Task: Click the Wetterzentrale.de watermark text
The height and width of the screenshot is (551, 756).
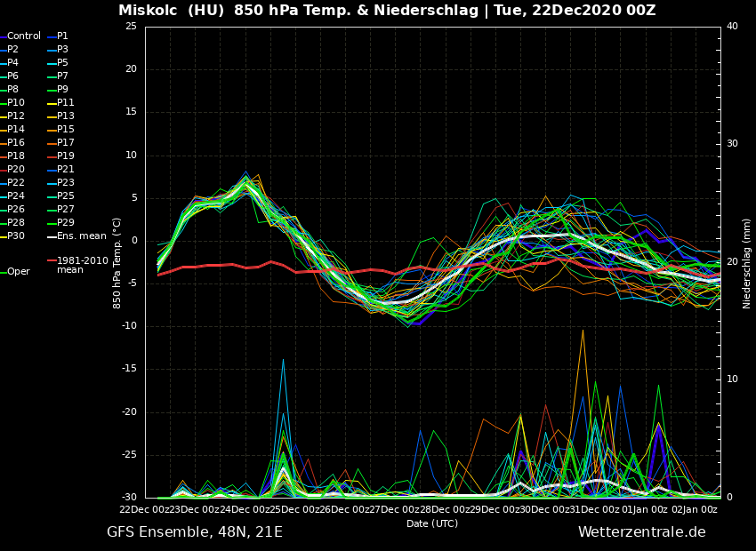Action: pyautogui.click(x=641, y=532)
